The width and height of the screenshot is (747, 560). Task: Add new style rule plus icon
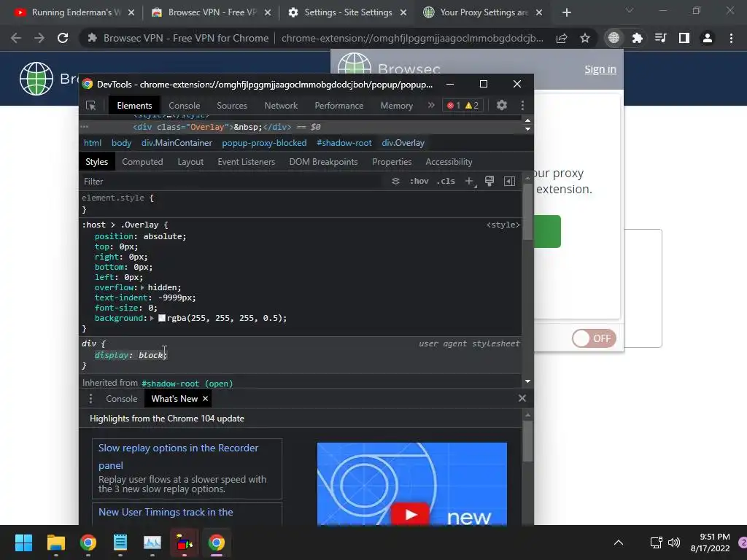pyautogui.click(x=470, y=181)
